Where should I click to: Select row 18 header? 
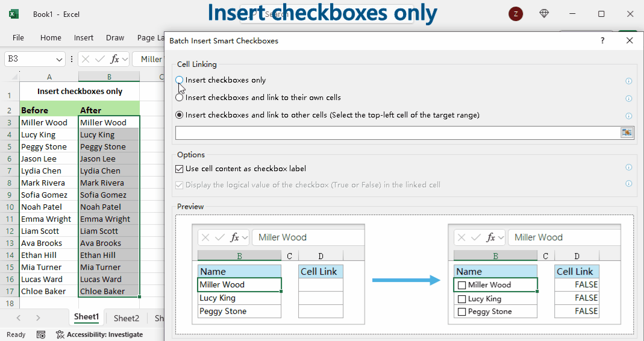(x=10, y=304)
